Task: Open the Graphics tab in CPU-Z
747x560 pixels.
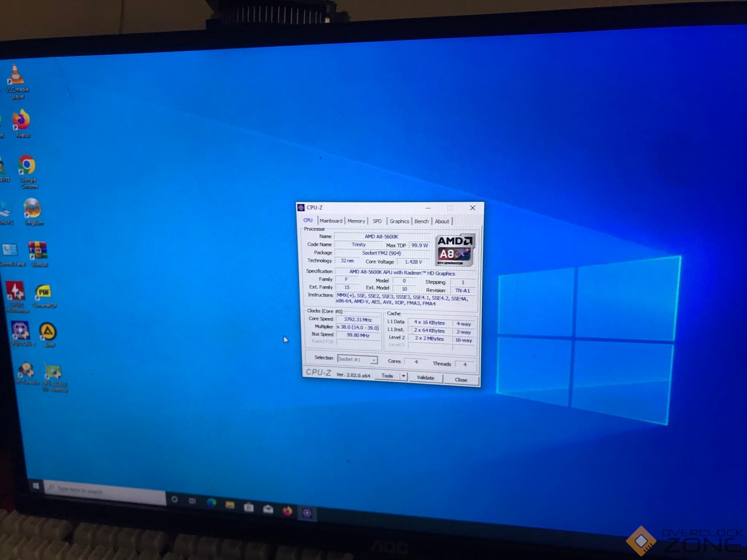Action: pyautogui.click(x=399, y=221)
